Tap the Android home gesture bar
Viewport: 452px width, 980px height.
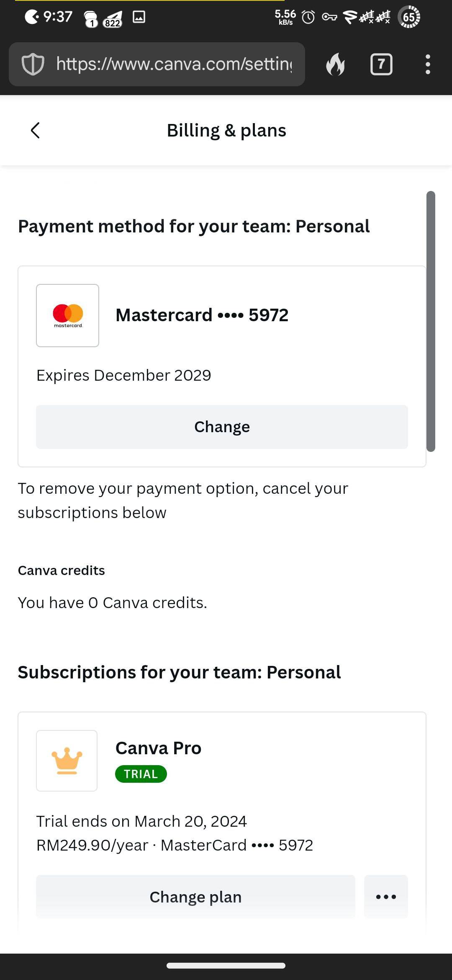[x=226, y=966]
